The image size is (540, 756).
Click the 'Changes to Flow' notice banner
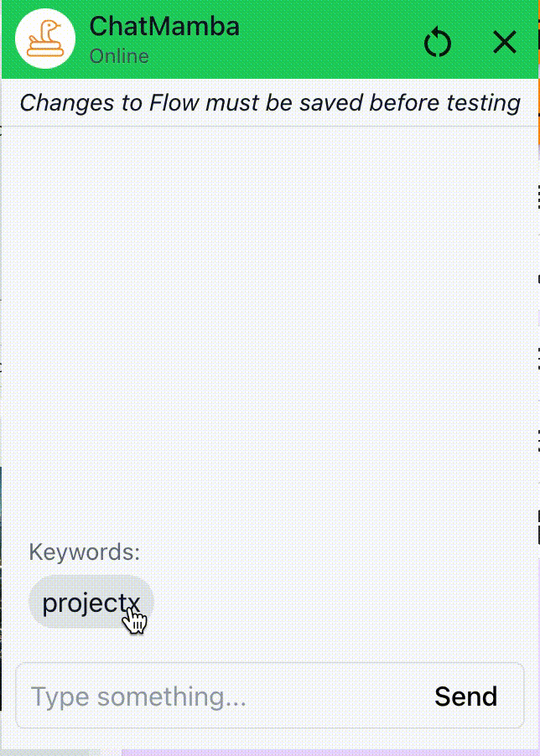(x=270, y=103)
